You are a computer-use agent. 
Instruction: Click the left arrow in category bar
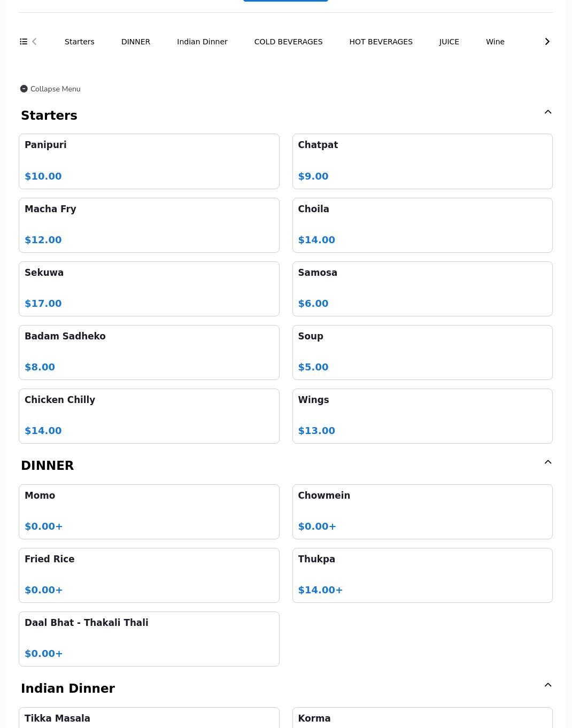click(x=34, y=42)
